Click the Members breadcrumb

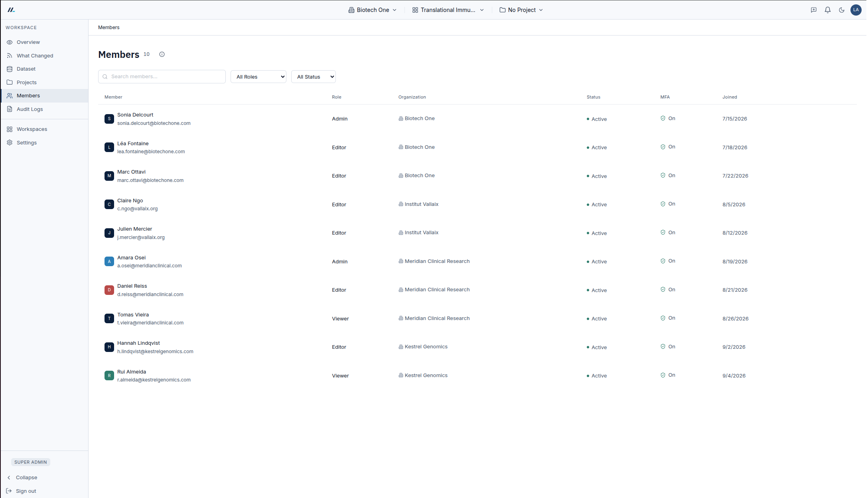pyautogui.click(x=109, y=28)
